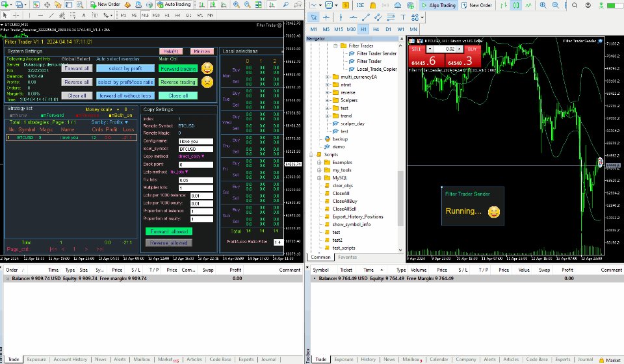Select 'Filter Trader Sender' in Navigator tree
This screenshot has width=624, height=364.
(376, 53)
